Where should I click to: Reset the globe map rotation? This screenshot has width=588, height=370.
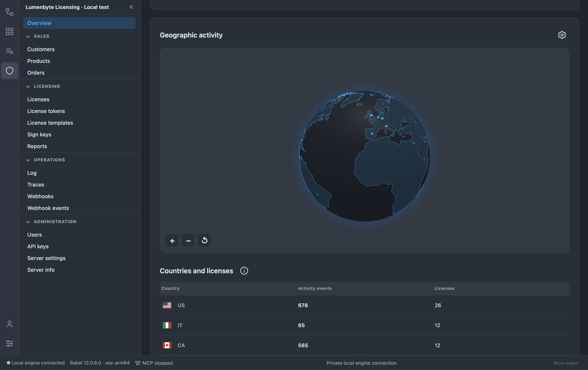[x=205, y=241]
